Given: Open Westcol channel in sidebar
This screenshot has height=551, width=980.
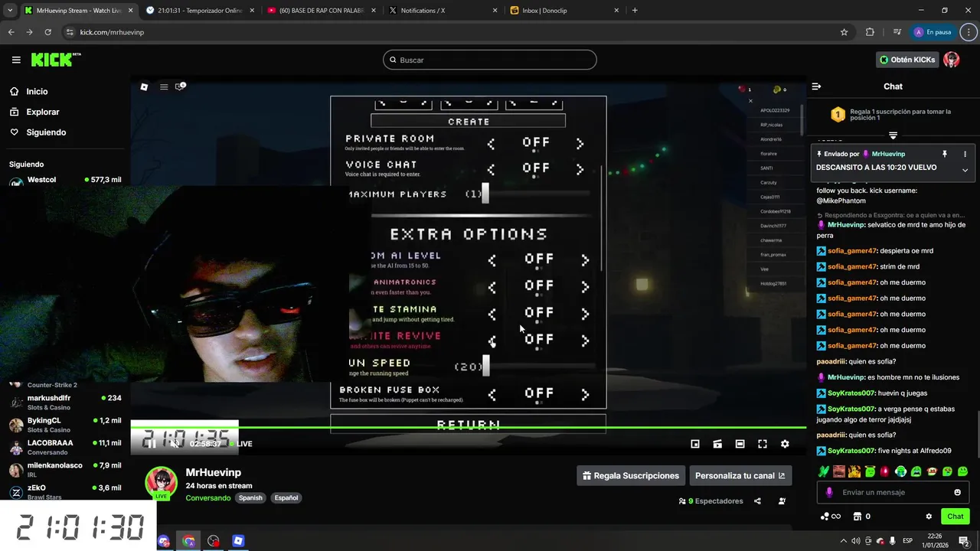Looking at the screenshot, I should [65, 181].
